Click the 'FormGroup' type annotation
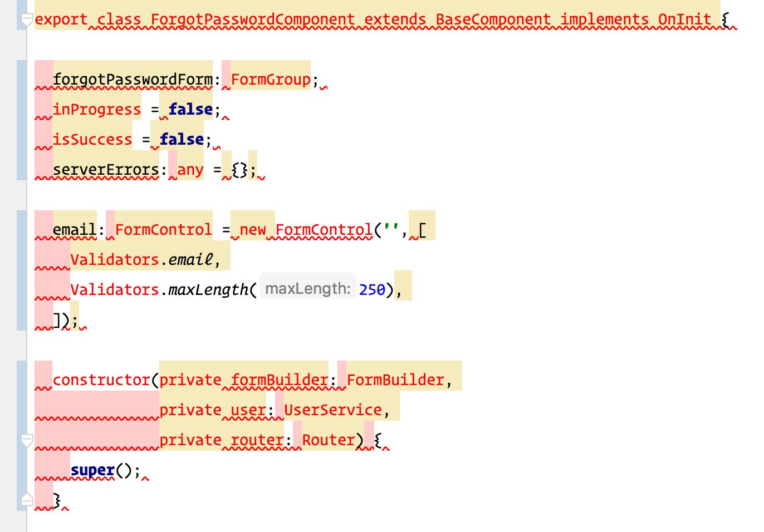This screenshot has width=764, height=532. 271,80
